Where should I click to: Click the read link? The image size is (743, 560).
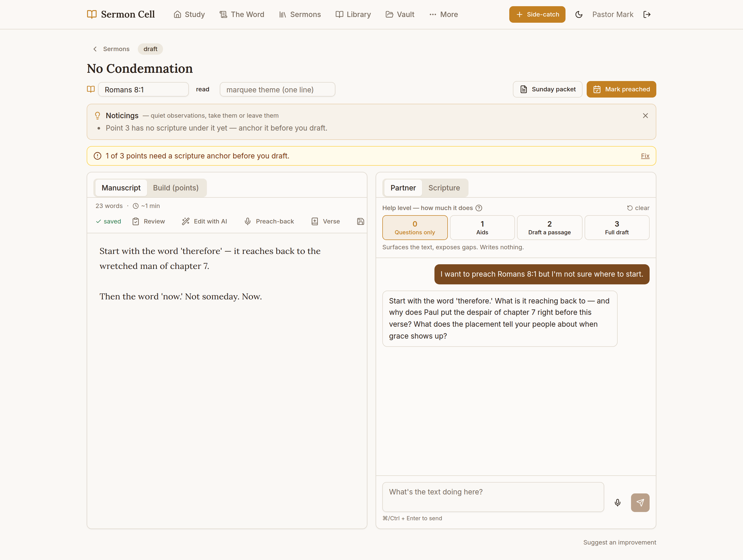point(203,89)
